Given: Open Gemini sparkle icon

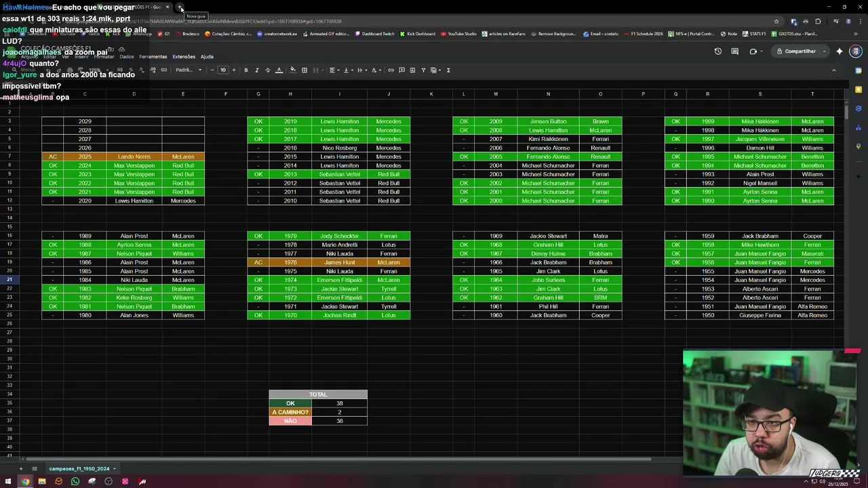Looking at the screenshot, I should [840, 52].
